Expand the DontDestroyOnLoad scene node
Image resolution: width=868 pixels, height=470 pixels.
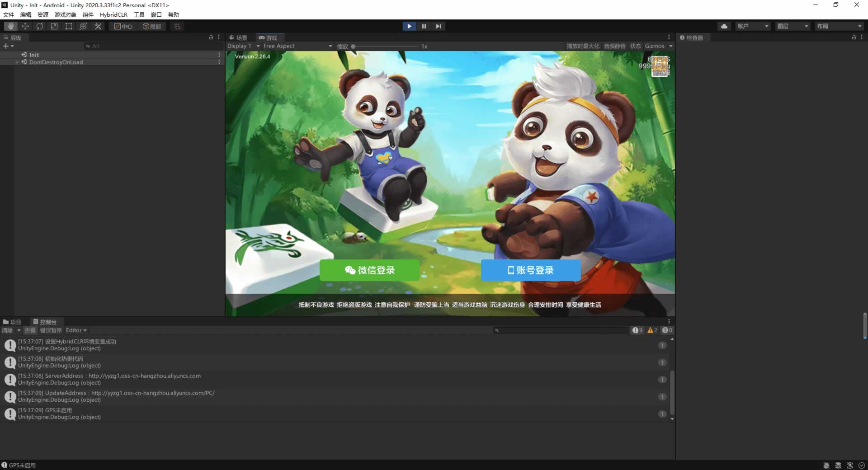click(17, 62)
